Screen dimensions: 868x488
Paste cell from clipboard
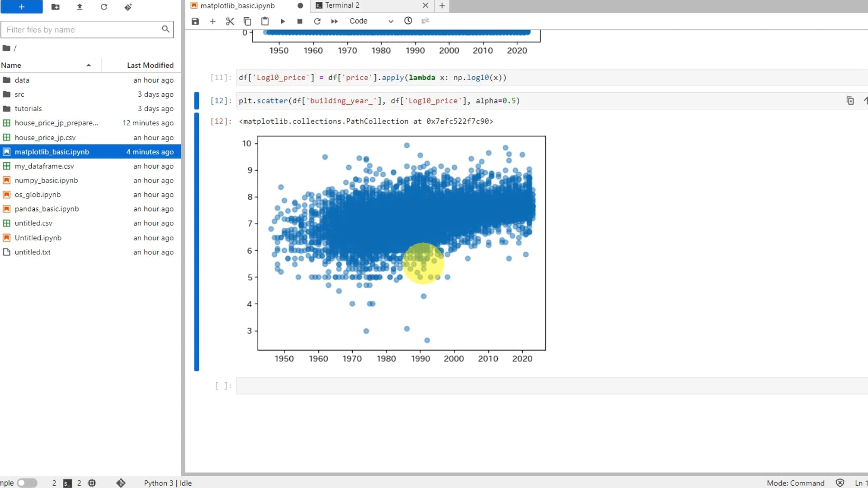point(265,21)
